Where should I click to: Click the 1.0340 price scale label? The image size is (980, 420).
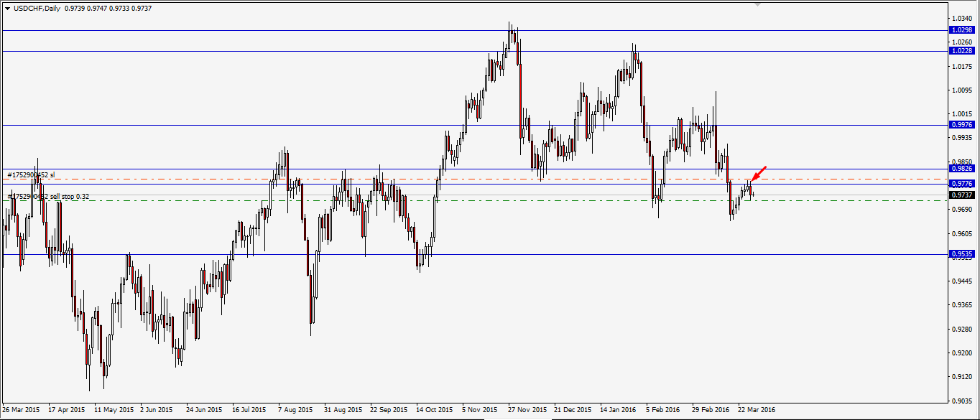pyautogui.click(x=961, y=19)
